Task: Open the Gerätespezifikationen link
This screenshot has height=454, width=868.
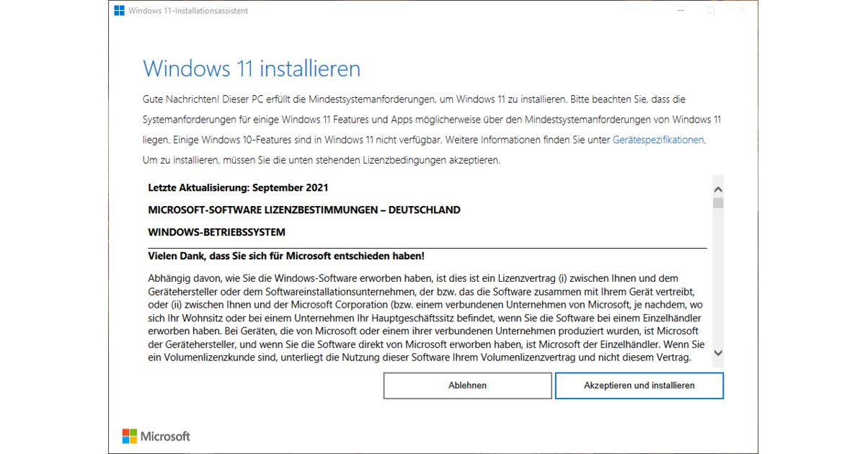Action: [x=657, y=140]
